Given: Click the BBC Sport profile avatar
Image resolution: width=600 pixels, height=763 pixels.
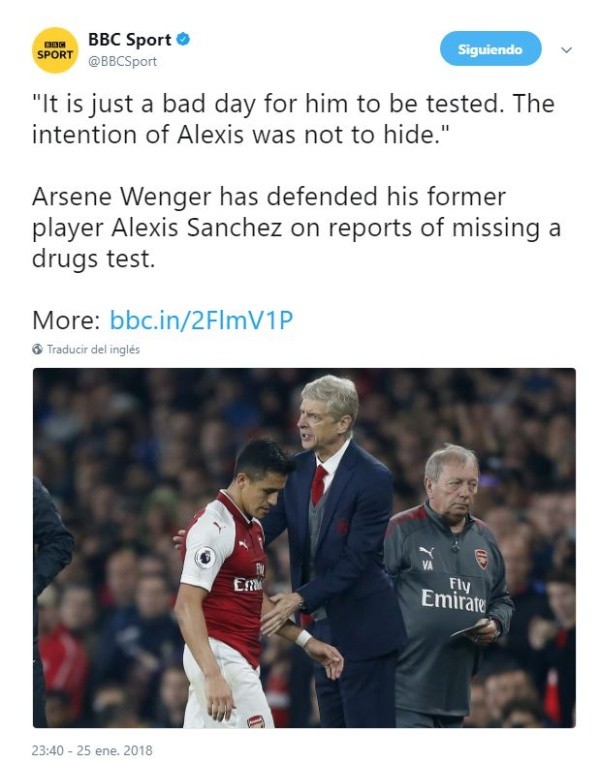Looking at the screenshot, I should tap(56, 50).
